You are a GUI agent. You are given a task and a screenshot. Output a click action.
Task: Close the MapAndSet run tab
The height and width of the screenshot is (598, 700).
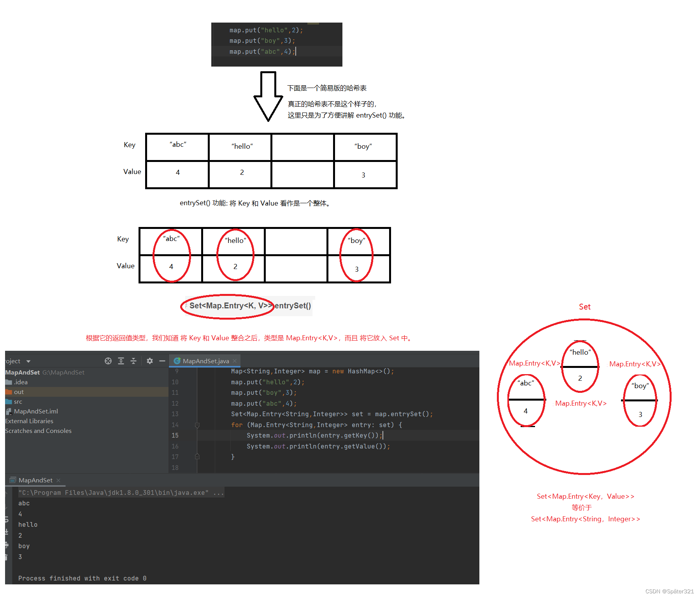click(58, 480)
